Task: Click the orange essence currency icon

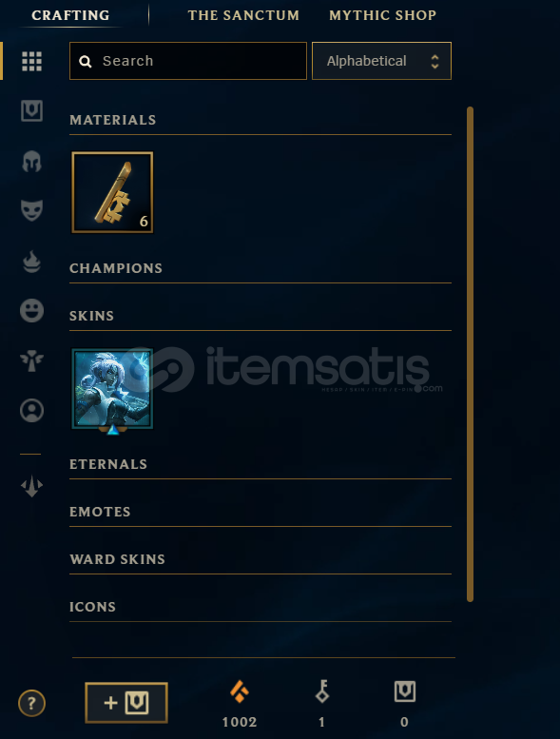Action: click(240, 691)
